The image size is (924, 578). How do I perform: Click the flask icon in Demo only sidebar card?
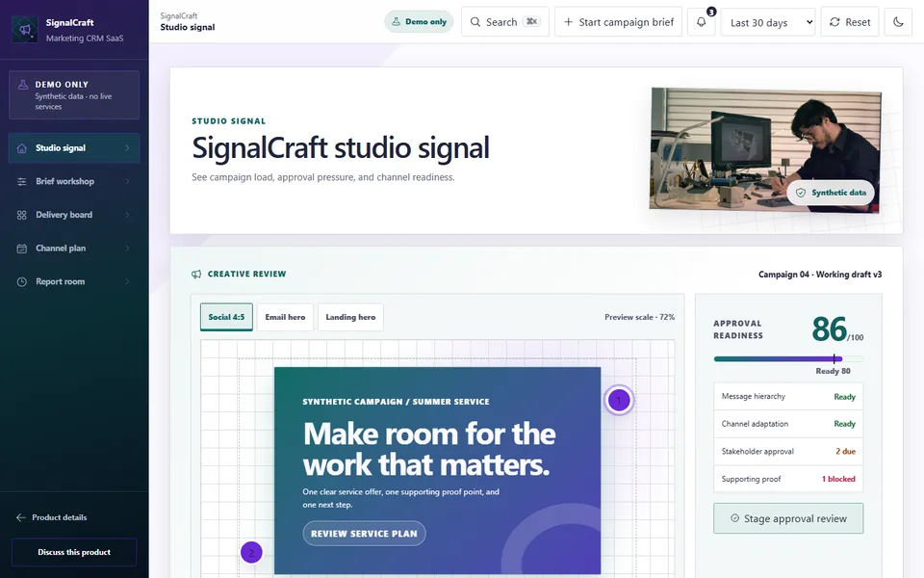pyautogui.click(x=23, y=85)
